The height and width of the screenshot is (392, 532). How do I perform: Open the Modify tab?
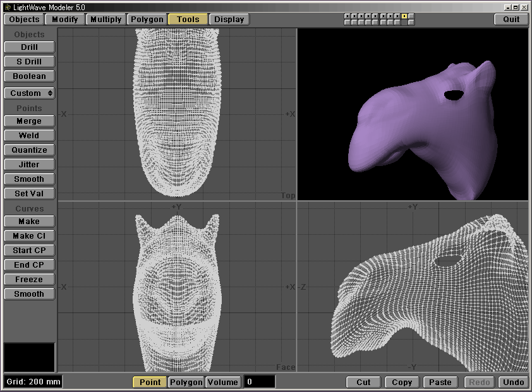pos(64,19)
